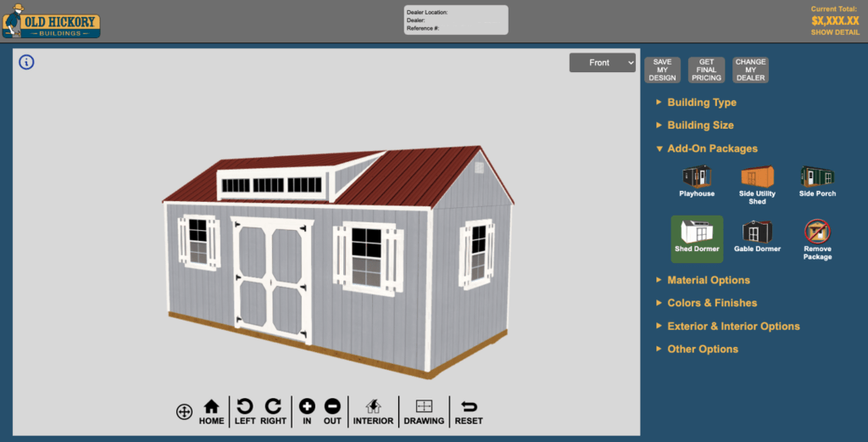Open the Drawing floor plan view

424,411
